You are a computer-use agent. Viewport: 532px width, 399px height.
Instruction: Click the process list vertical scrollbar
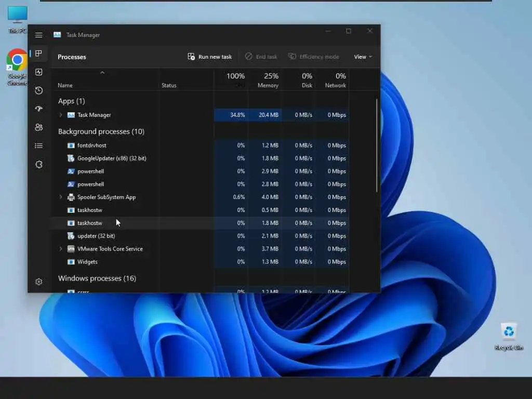(377, 146)
